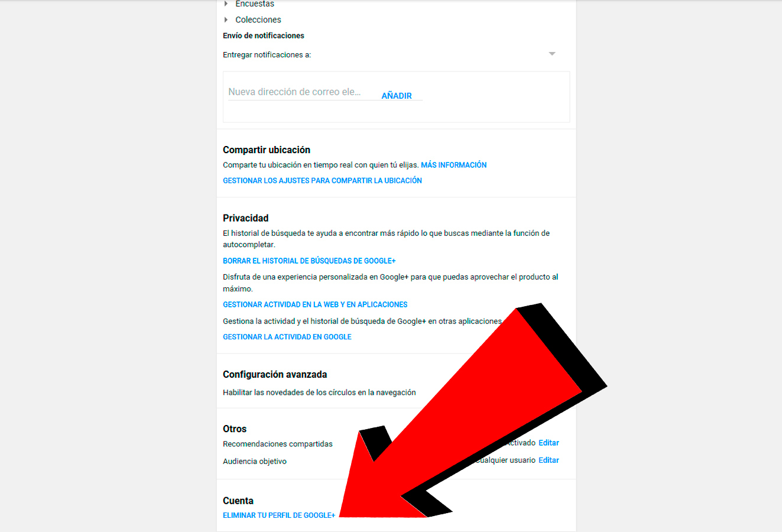Image resolution: width=782 pixels, height=532 pixels.
Task: Expand the Colecciones section triangle
Action: (226, 20)
